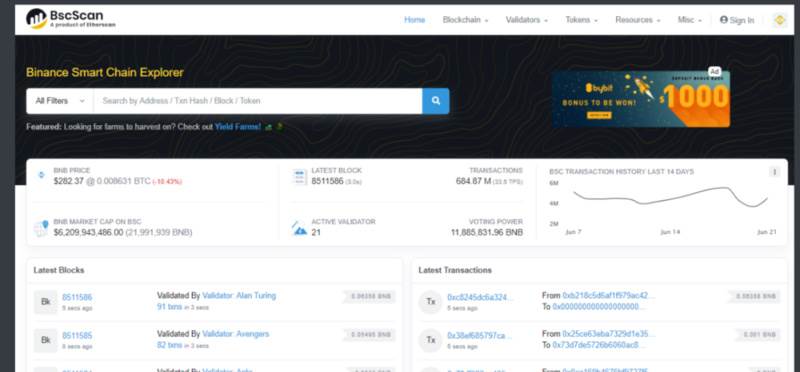
Task: Open Validator: Alan Turing
Action: 239,295
